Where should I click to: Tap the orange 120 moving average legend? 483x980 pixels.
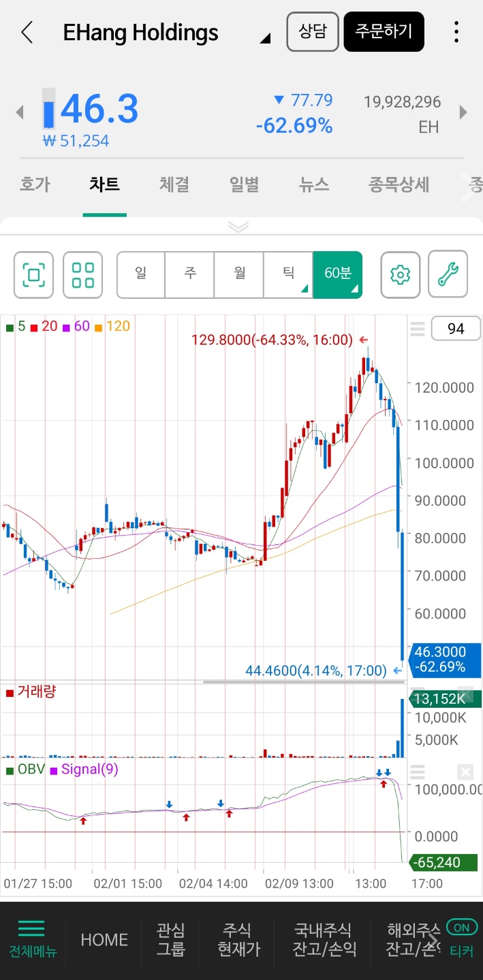(112, 327)
